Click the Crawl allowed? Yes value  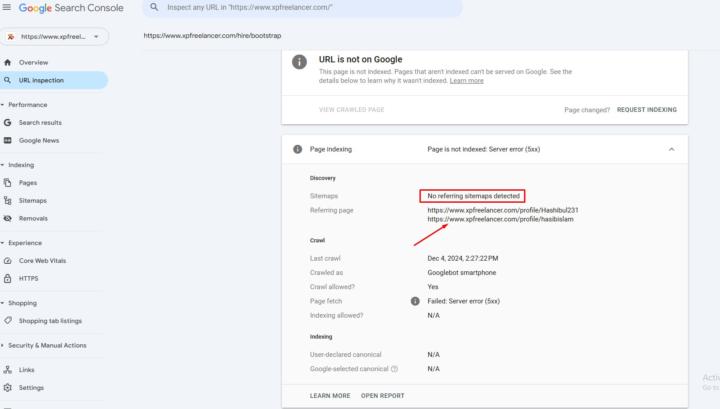coord(433,287)
